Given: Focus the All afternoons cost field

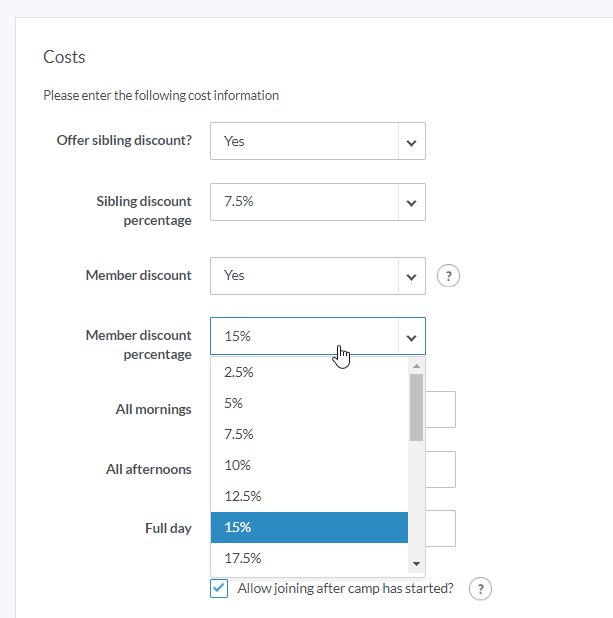Looking at the screenshot, I should [441, 469].
